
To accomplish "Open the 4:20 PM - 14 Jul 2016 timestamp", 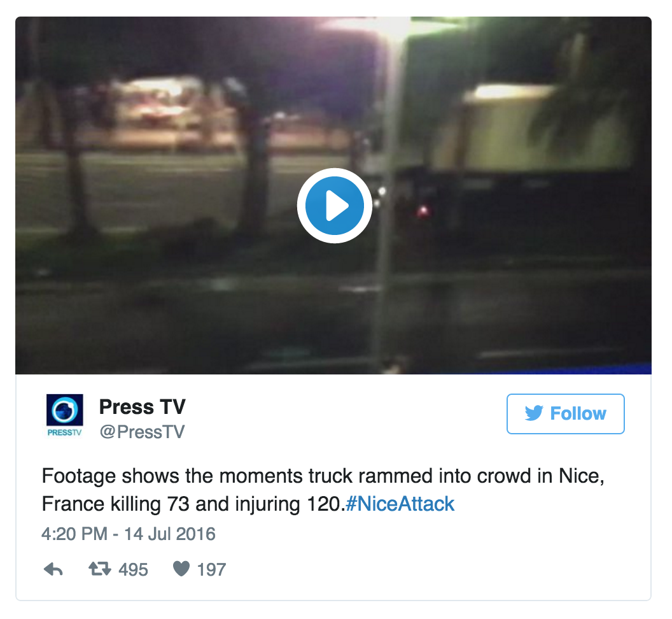I will [x=128, y=534].
